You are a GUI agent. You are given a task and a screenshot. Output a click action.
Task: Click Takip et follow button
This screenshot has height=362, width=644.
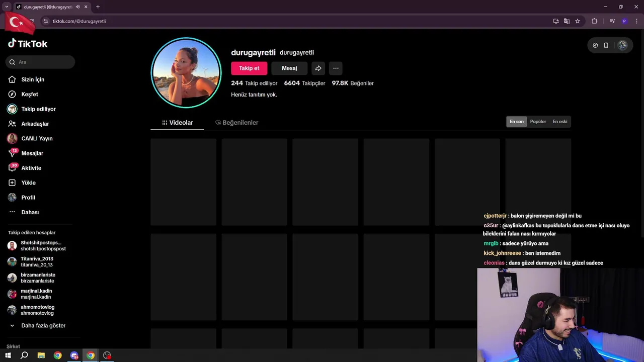249,68
